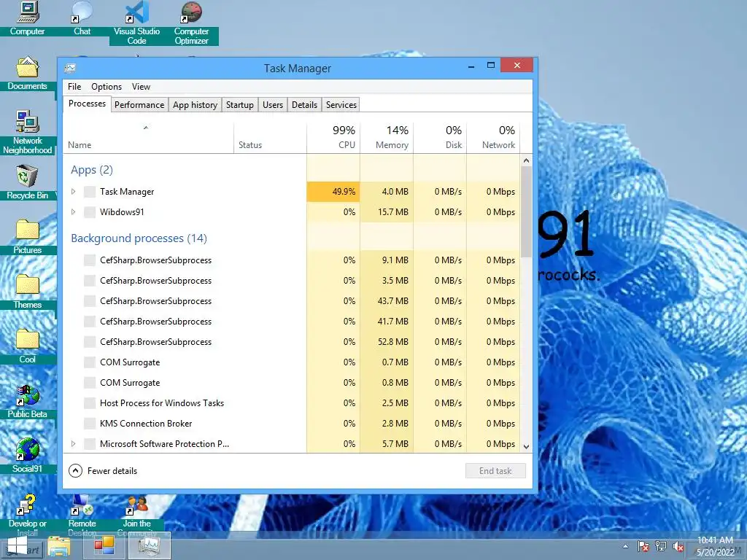Collapse with the Fewer details chevron
Viewport: 747px width, 560px height.
click(x=75, y=471)
